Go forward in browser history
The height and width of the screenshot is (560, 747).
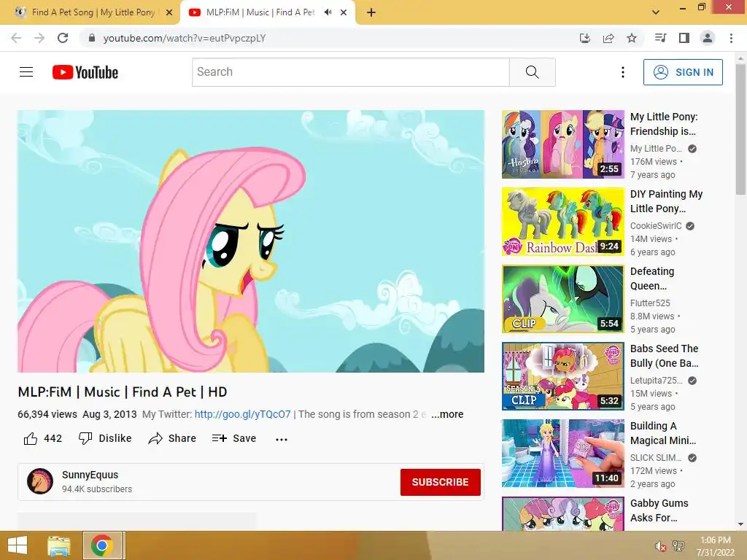coord(39,38)
